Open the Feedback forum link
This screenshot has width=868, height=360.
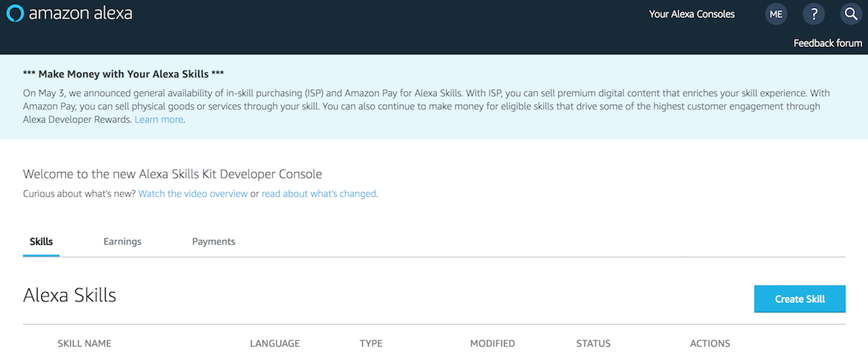click(827, 43)
